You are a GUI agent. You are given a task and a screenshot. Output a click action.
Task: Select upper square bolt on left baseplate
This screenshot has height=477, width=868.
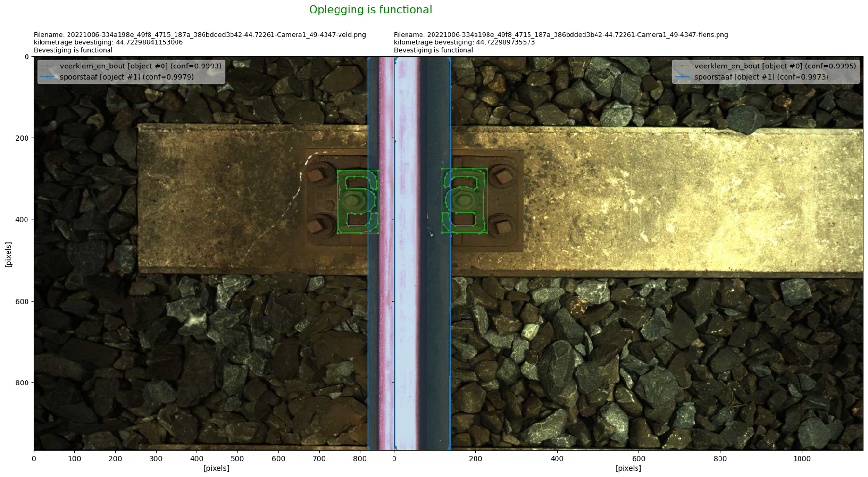(316, 175)
